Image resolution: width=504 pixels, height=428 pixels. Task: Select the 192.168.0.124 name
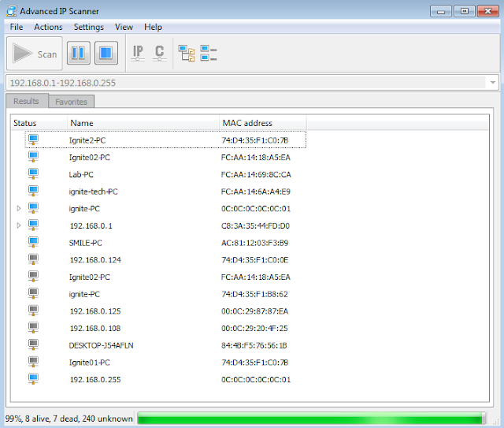click(x=95, y=259)
